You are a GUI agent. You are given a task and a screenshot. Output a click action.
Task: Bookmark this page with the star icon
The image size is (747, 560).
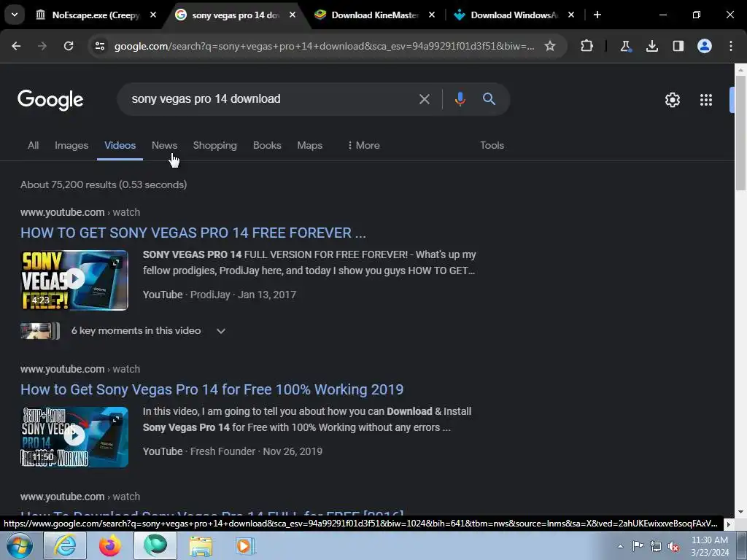[x=550, y=46]
